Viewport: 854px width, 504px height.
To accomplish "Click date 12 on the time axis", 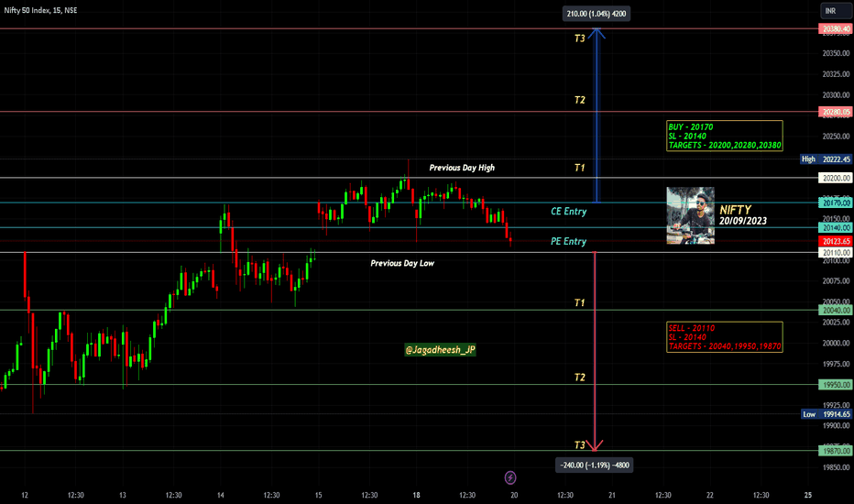I will (x=25, y=495).
